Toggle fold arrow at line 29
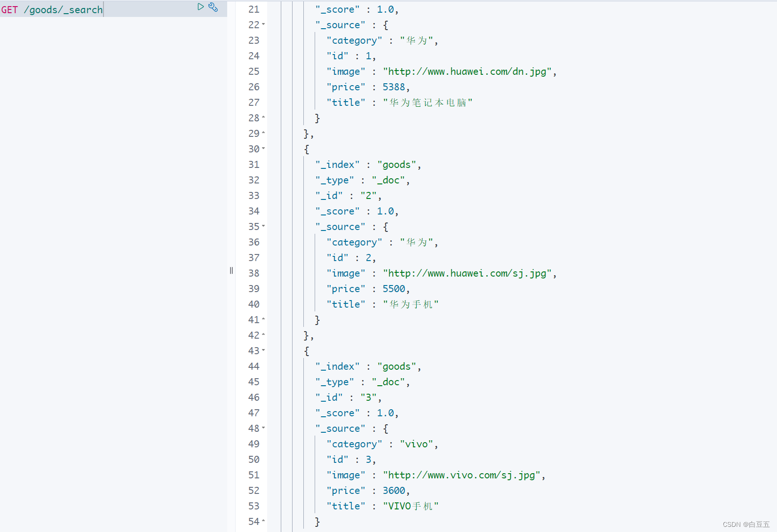The height and width of the screenshot is (532, 777). pos(263,133)
